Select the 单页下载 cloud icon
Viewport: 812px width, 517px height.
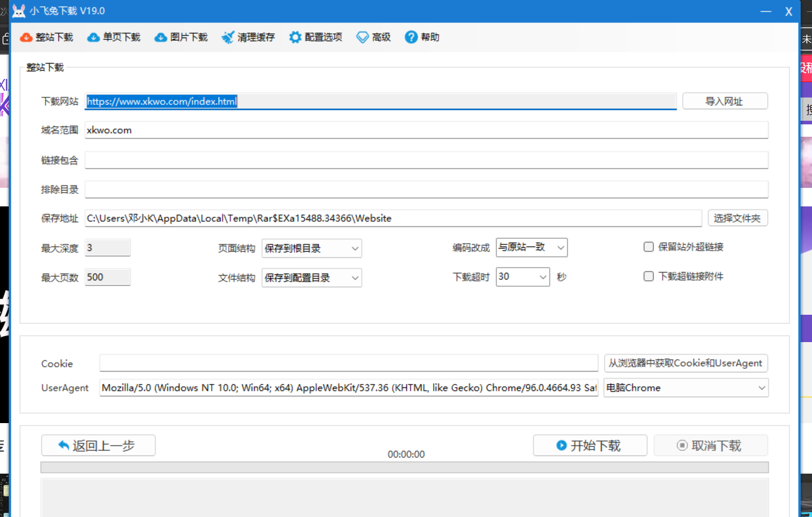[x=93, y=38]
